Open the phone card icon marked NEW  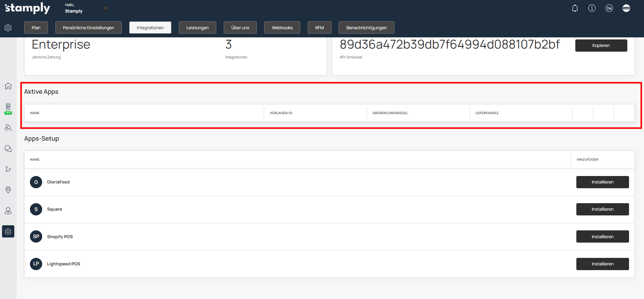click(x=8, y=108)
